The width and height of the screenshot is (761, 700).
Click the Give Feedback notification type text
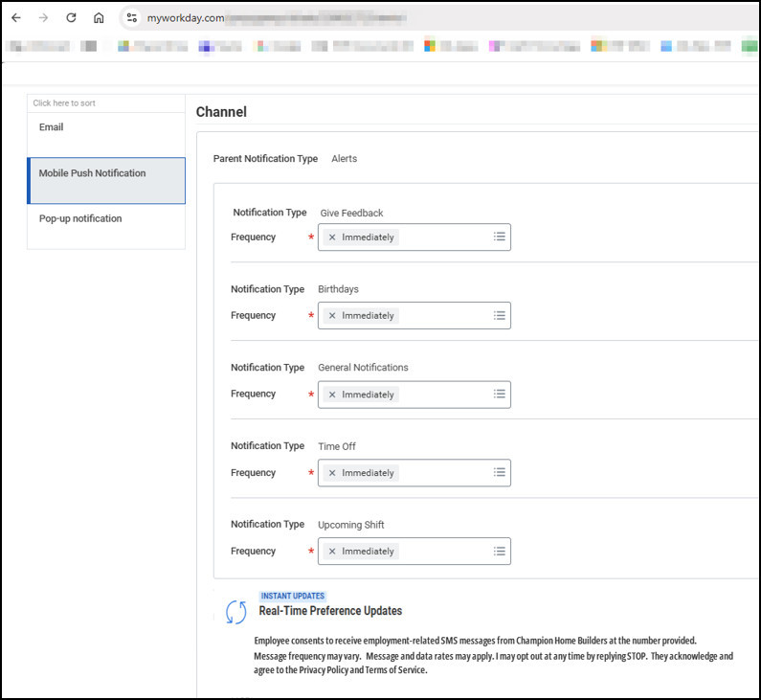351,214
